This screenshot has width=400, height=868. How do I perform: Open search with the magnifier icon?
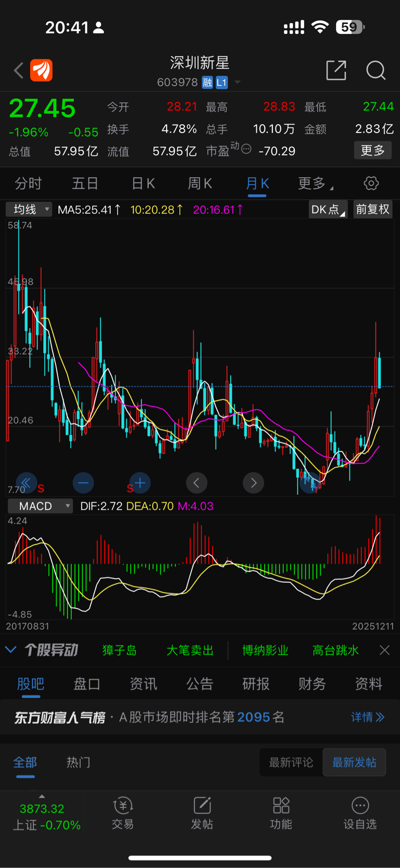(376, 70)
